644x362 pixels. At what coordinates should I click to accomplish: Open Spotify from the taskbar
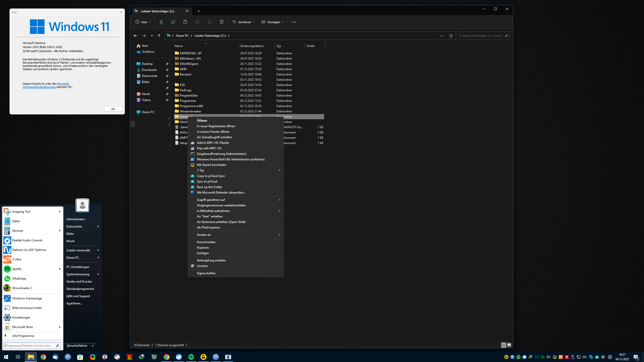pos(191,357)
